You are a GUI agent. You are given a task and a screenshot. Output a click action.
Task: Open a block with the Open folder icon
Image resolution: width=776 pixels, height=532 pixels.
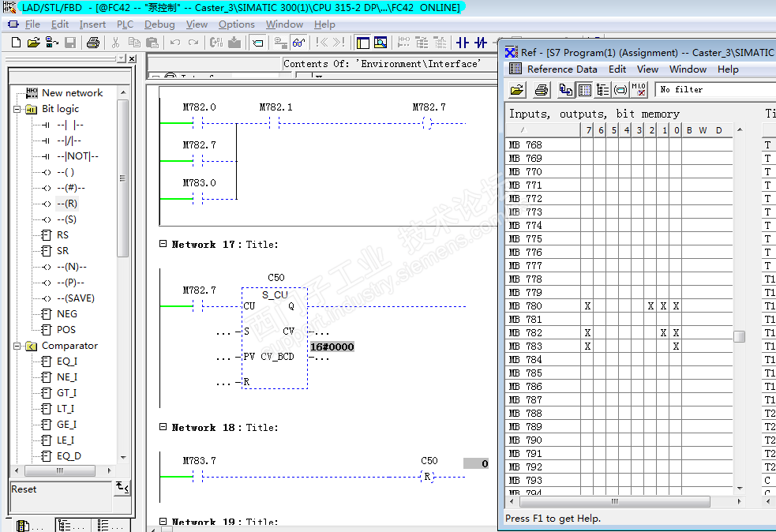pos(33,43)
